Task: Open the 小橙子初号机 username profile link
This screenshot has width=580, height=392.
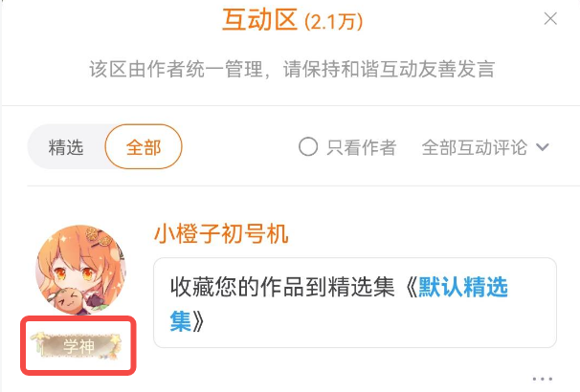Action: coord(221,234)
